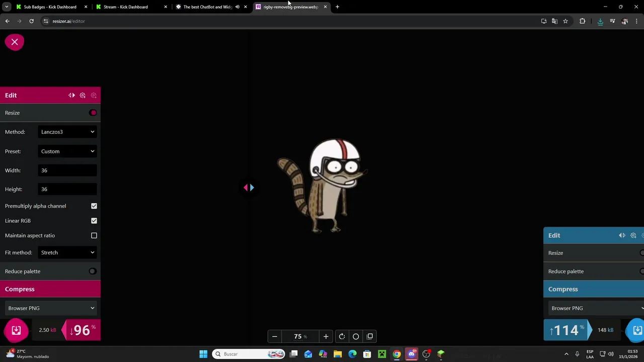Click the Compress header in right panel
This screenshot has height=362, width=644.
(x=594, y=289)
